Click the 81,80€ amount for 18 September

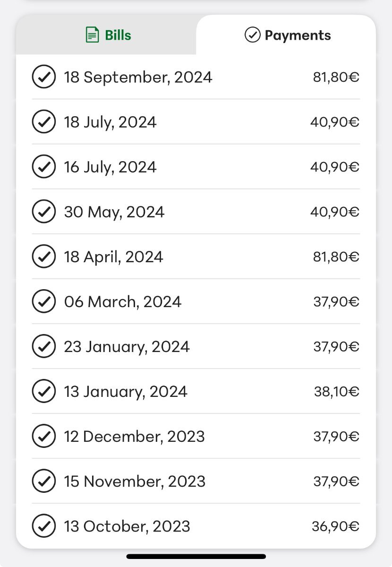coord(336,77)
